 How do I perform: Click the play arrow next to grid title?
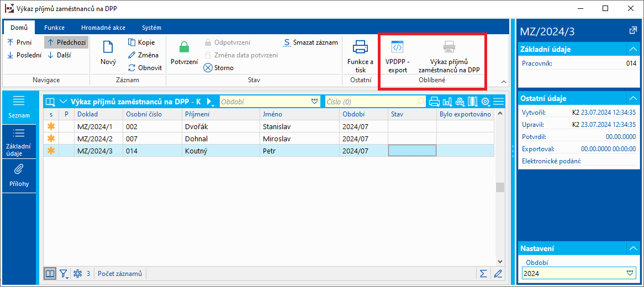(x=209, y=102)
